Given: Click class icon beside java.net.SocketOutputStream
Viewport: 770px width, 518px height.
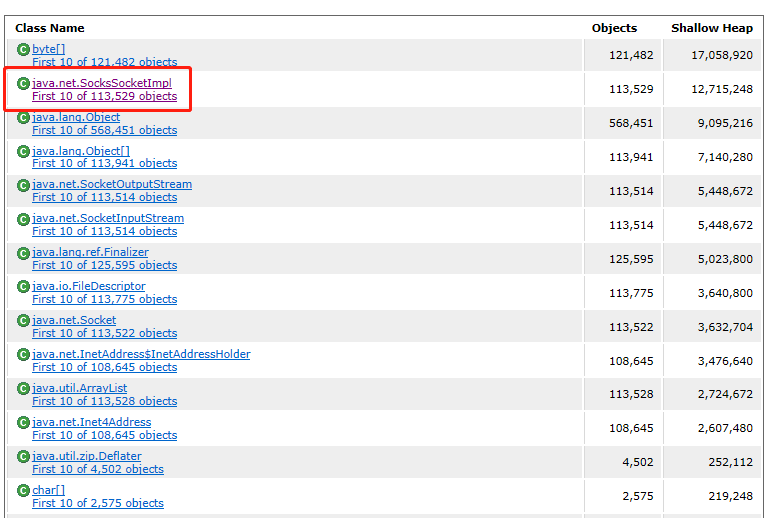Looking at the screenshot, I should coord(23,185).
